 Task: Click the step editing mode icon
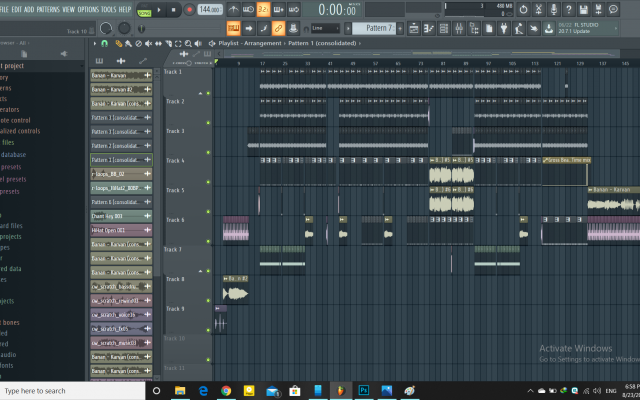(x=263, y=29)
